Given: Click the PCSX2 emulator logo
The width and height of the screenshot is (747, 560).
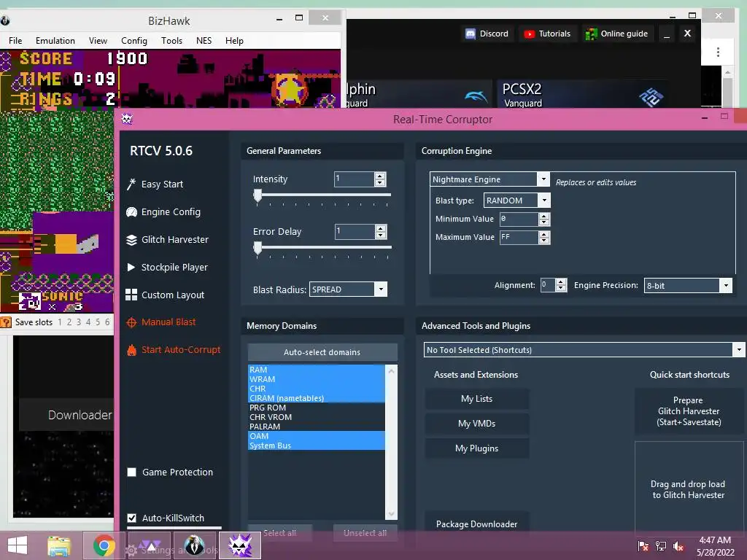Looking at the screenshot, I should tap(651, 97).
